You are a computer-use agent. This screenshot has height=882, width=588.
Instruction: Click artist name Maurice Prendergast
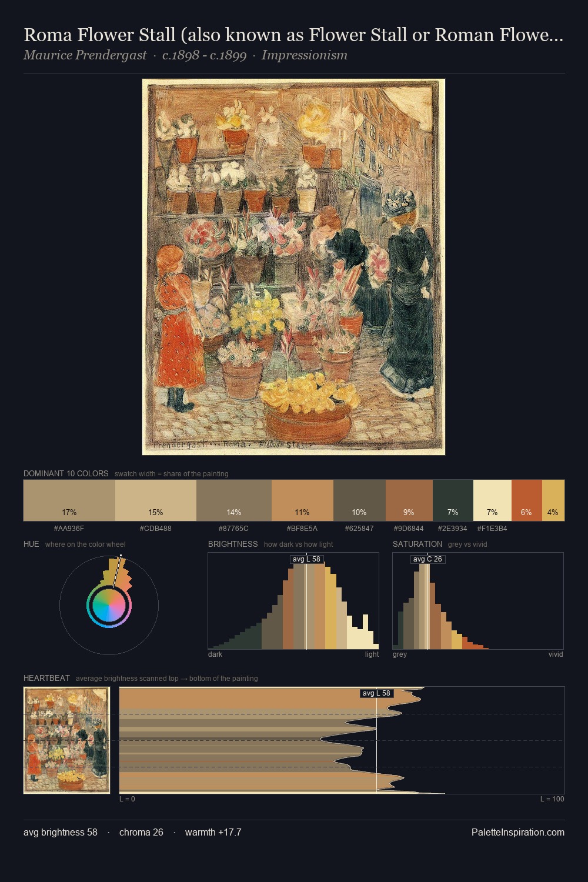(x=85, y=55)
